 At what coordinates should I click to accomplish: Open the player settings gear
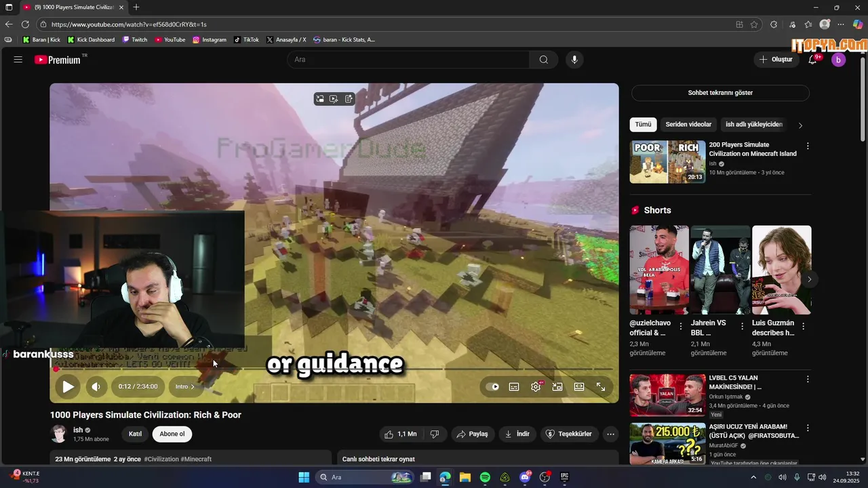(536, 387)
